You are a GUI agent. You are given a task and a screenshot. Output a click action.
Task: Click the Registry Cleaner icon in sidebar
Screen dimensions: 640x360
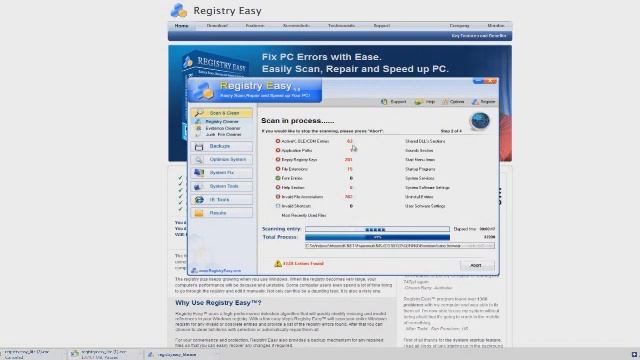198,122
